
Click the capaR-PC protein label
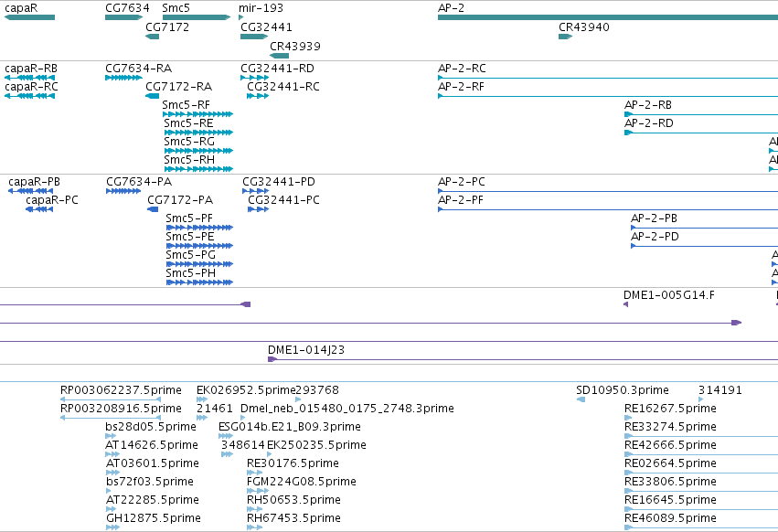[x=52, y=200]
